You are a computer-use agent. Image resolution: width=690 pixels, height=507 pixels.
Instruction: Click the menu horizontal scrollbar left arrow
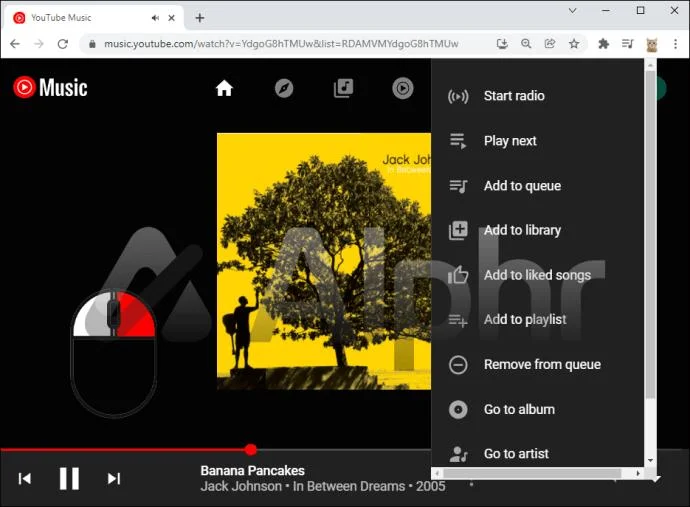pos(437,473)
